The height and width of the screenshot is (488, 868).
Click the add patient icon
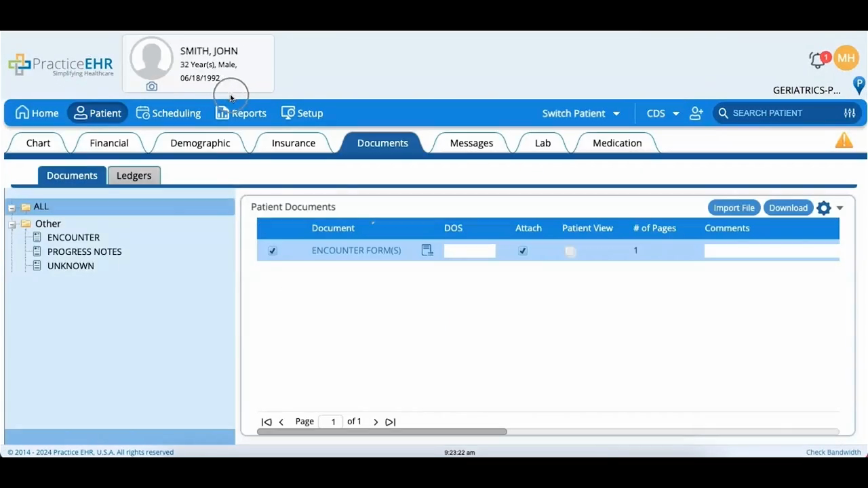[x=696, y=113]
